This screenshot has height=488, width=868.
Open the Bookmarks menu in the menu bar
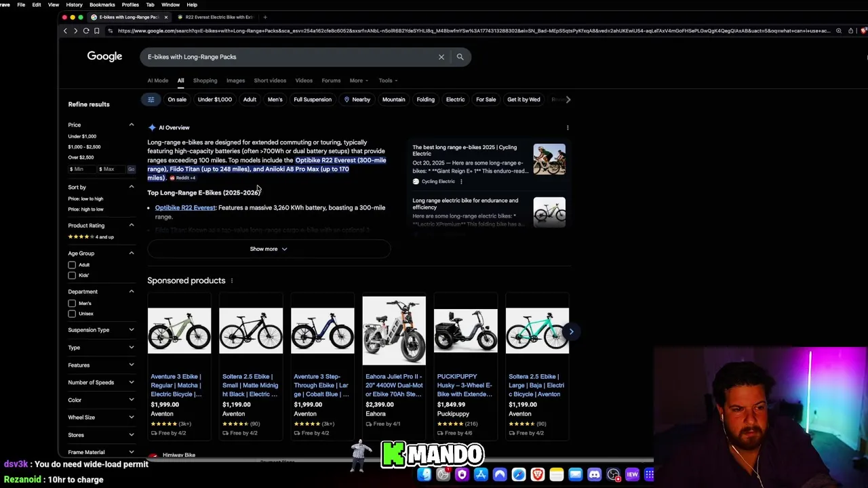click(102, 5)
